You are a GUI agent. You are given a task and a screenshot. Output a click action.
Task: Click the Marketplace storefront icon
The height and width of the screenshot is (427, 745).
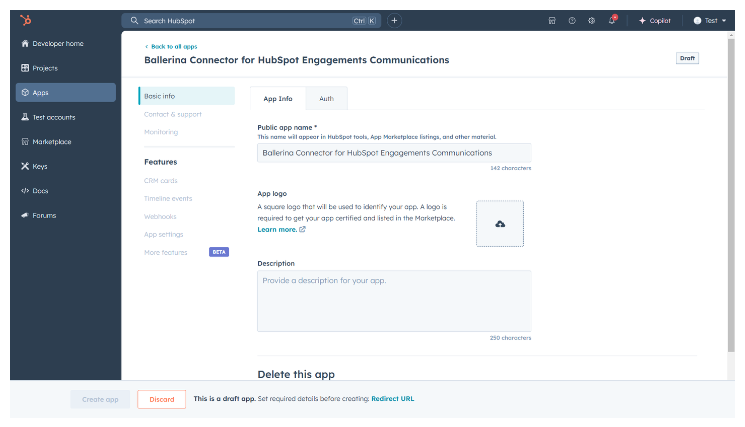25,142
